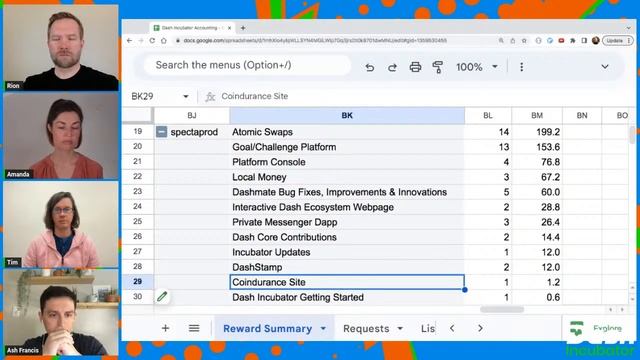Click the vertical scrollbar of the sheet

632,135
